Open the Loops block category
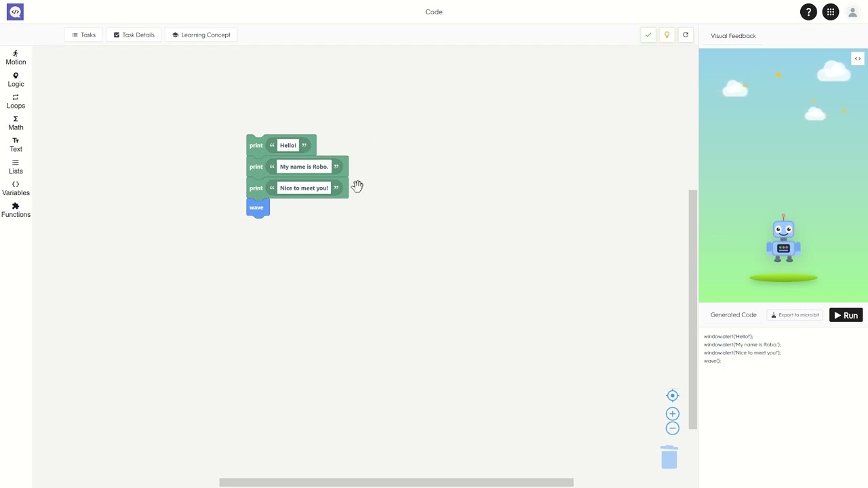This screenshot has width=868, height=488. tap(16, 102)
